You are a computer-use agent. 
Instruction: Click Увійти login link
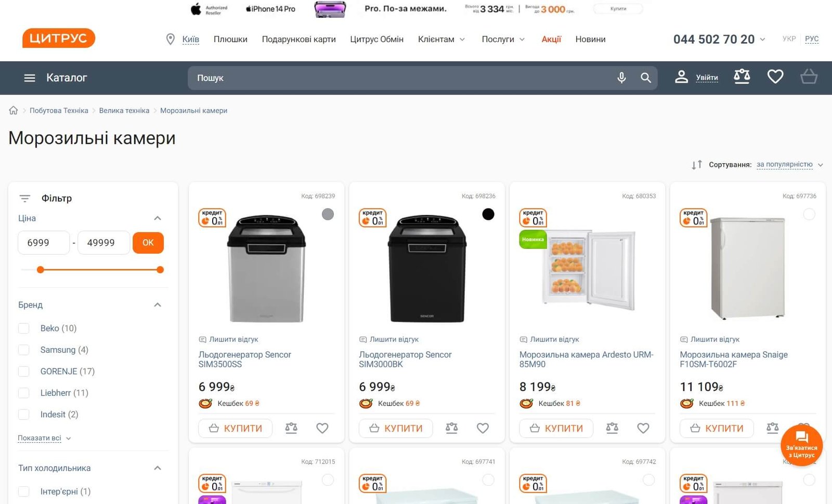(x=707, y=78)
